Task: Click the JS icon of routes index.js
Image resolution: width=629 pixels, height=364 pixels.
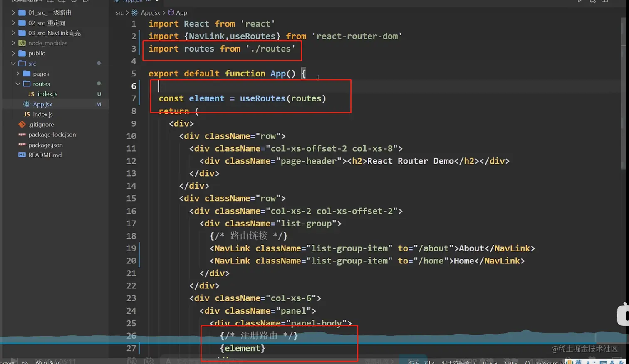Action: point(31,94)
